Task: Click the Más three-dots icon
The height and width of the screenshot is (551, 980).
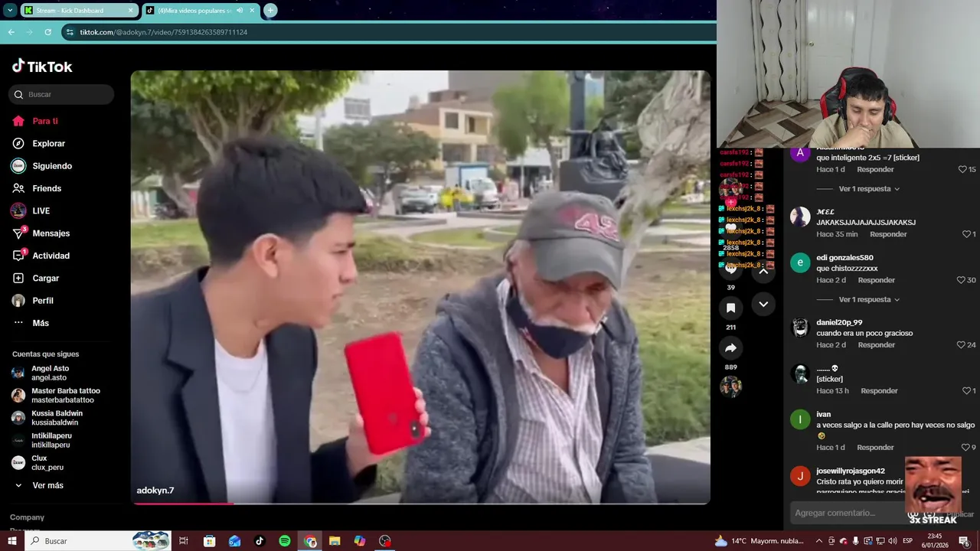Action: coord(18,323)
